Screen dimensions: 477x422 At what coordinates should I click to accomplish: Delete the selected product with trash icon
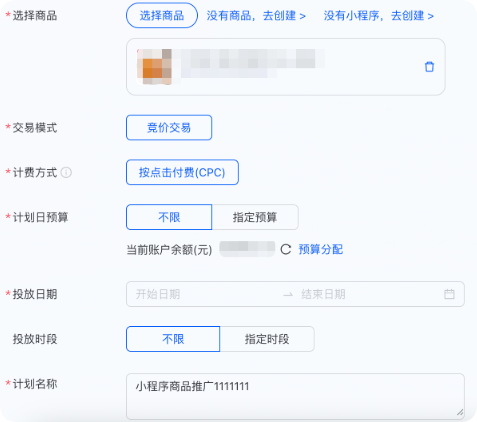point(429,67)
